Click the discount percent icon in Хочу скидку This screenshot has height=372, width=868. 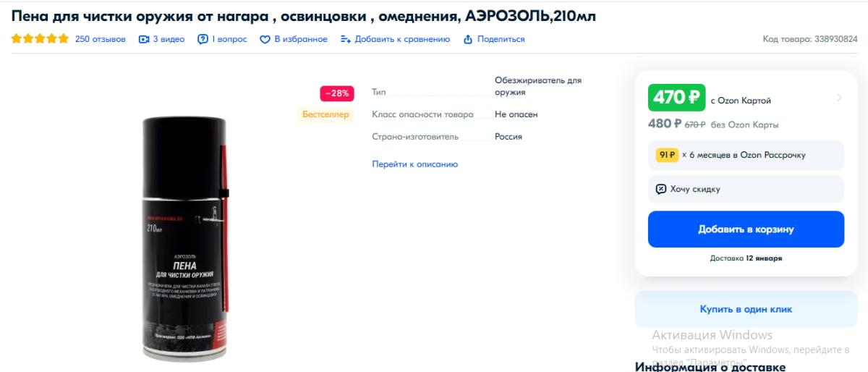(660, 189)
